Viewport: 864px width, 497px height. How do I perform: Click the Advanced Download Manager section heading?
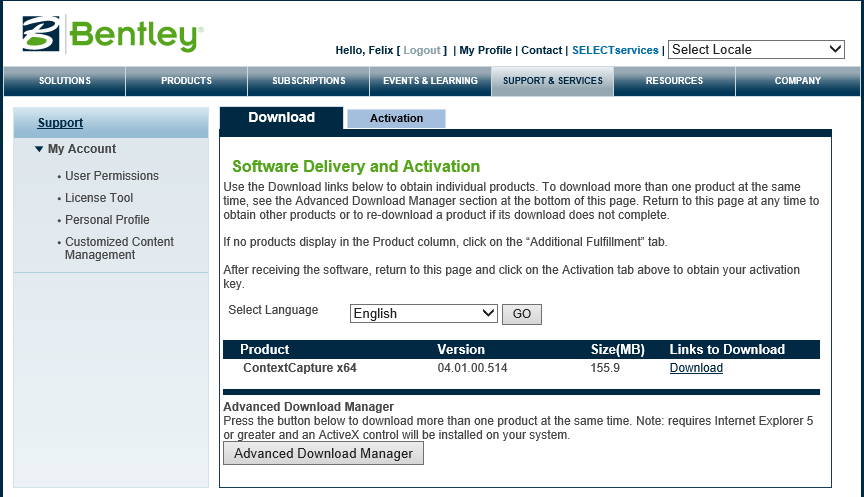click(x=309, y=407)
